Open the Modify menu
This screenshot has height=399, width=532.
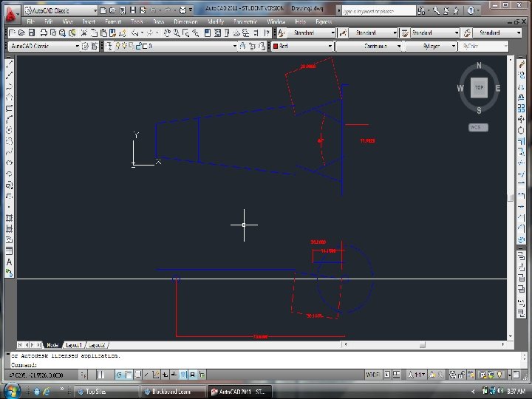tap(216, 21)
